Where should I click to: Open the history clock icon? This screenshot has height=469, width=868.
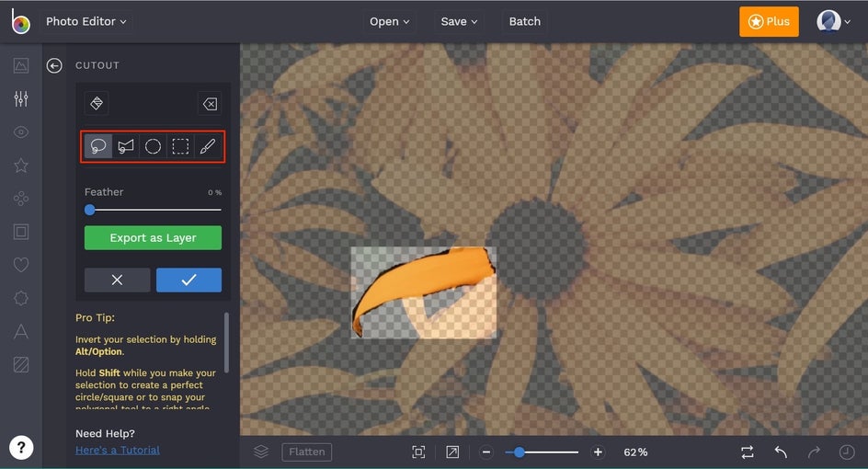847,452
